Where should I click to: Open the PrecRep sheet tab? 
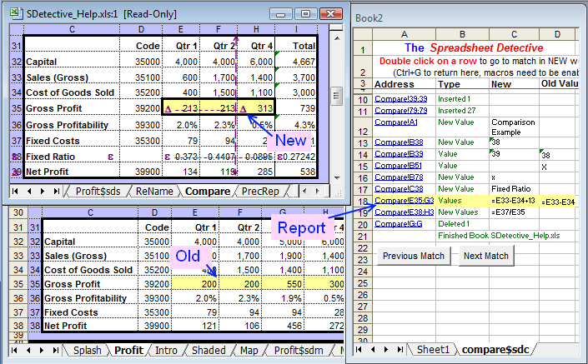click(x=260, y=192)
